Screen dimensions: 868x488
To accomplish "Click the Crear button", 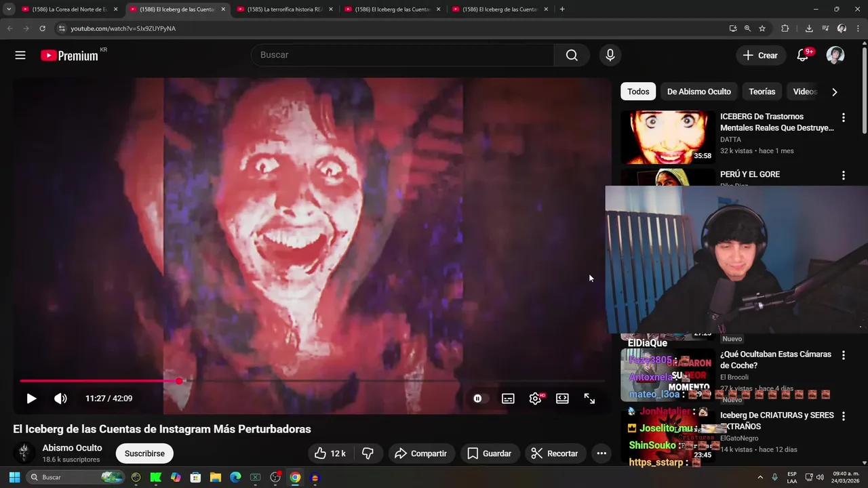I will point(760,56).
